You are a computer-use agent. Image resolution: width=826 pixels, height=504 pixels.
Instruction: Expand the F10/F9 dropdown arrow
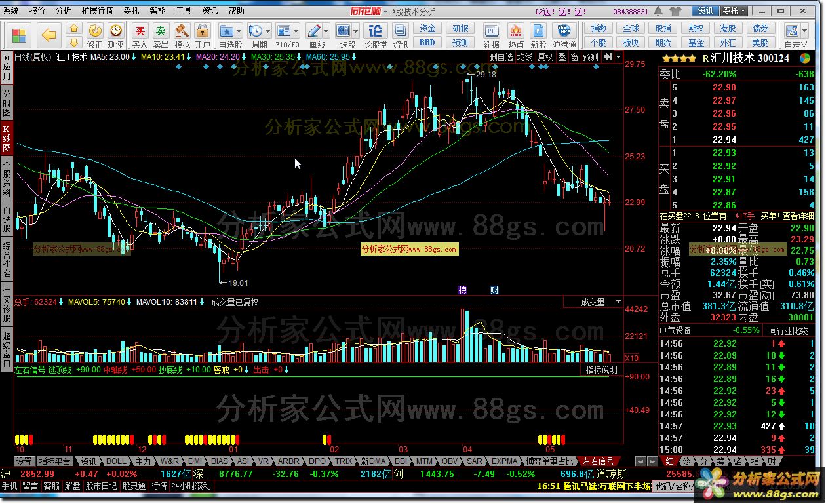pyautogui.click(x=296, y=31)
